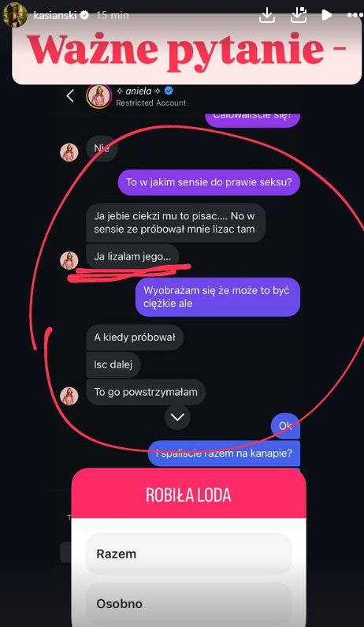Image resolution: width=364 pixels, height=627 pixels.
Task: Click the first download story icon
Action: click(266, 15)
